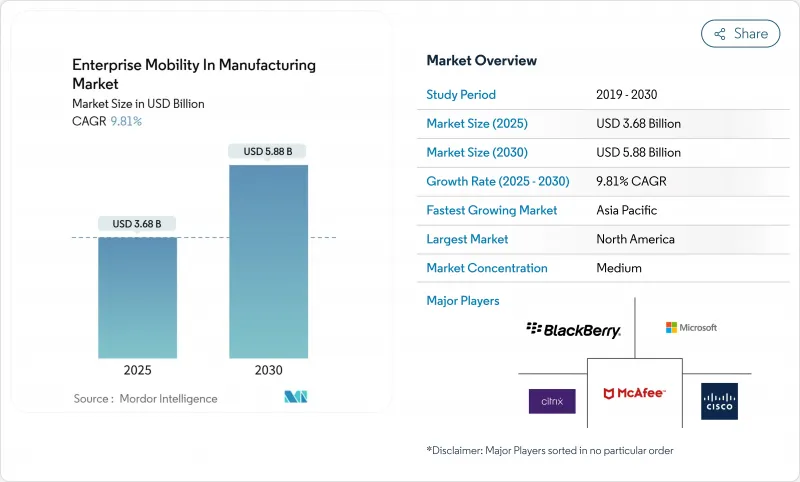Viewport: 800px width, 482px height.
Task: Click the USD 5.88 B bar label
Action: coord(268,151)
